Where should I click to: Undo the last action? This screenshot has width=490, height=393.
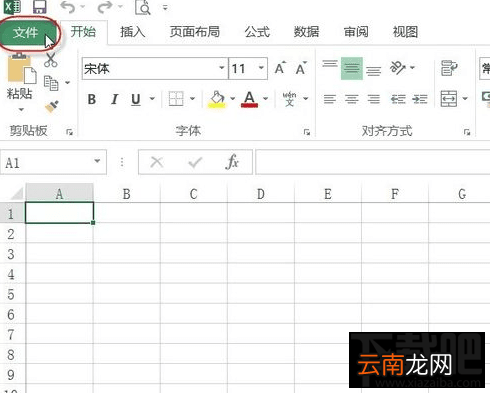(68, 7)
